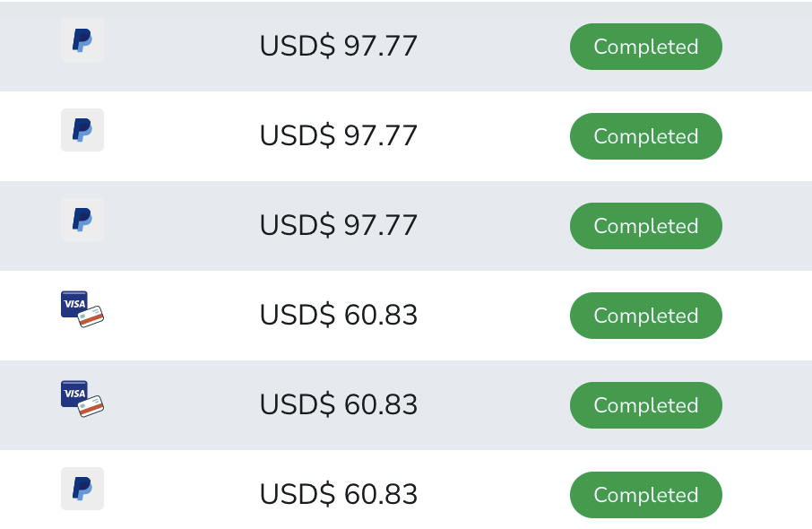812x529 pixels.
Task: Click the first Visa card payment icon
Action: [x=82, y=309]
